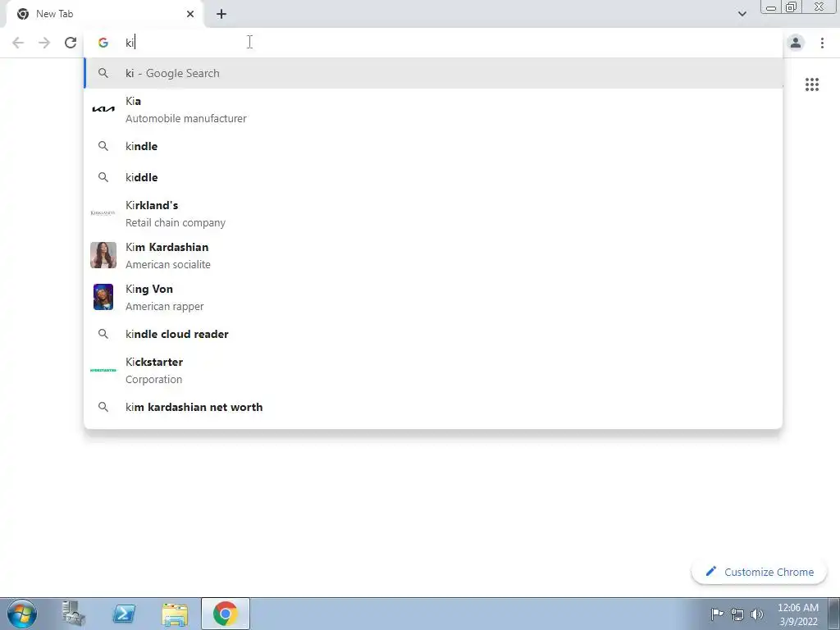Screen dimensions: 840x630
Task: Click the Show desktop button at taskbar end
Action: (x=833, y=614)
